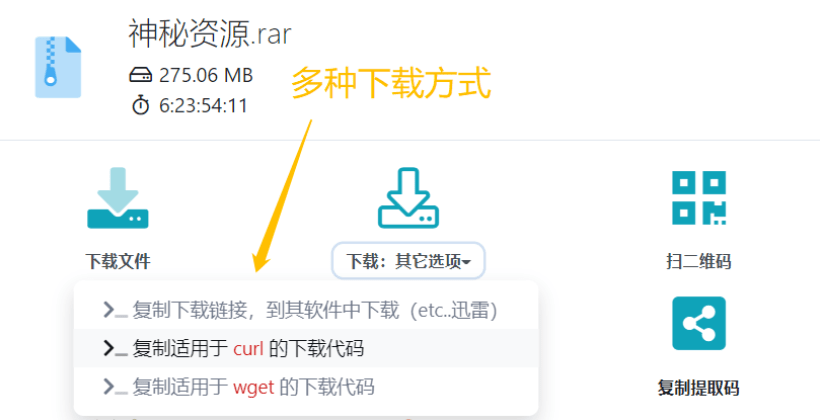Click the 275.06 MB file size text

point(206,75)
